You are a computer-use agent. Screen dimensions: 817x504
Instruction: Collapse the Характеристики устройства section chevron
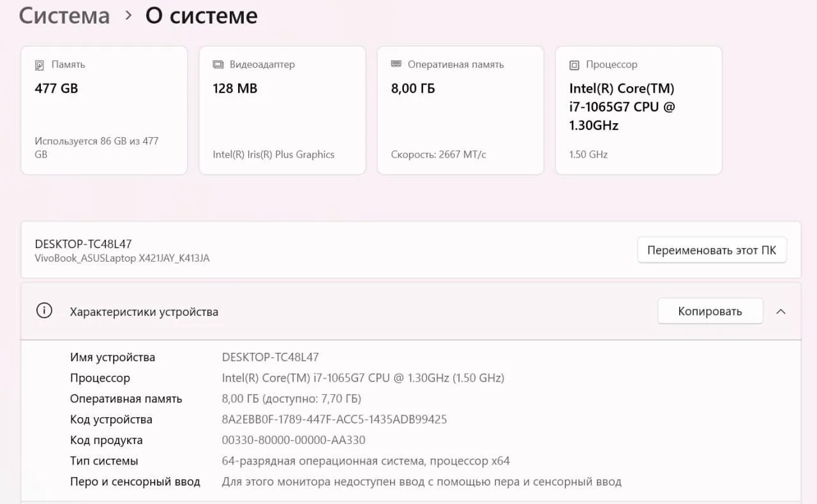(781, 312)
